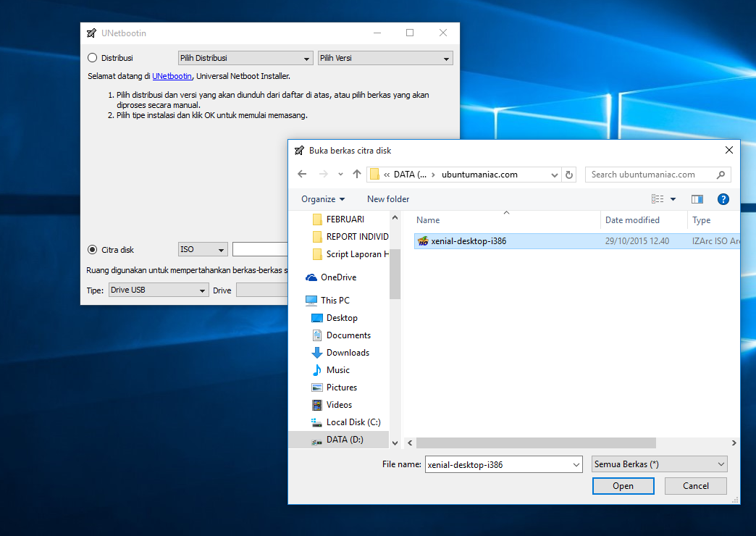Open the Pilih Distribusi dropdown
Screen dimensions: 756x536
(245, 58)
